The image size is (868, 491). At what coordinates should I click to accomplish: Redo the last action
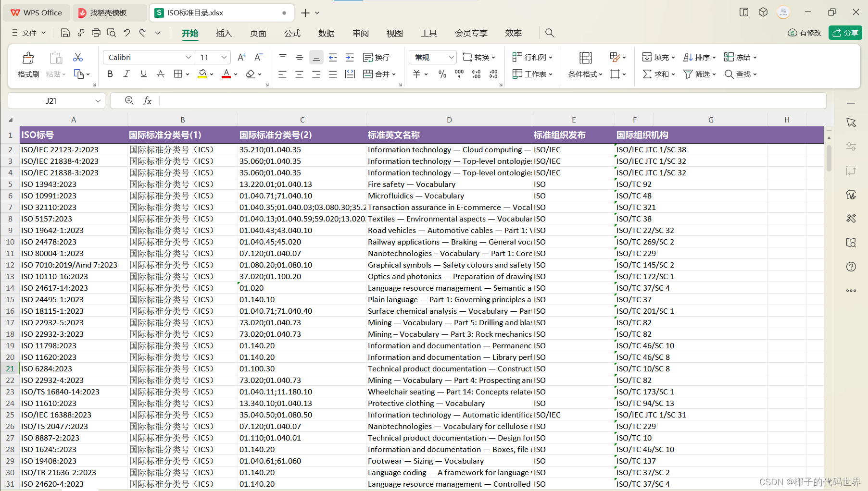tap(142, 33)
